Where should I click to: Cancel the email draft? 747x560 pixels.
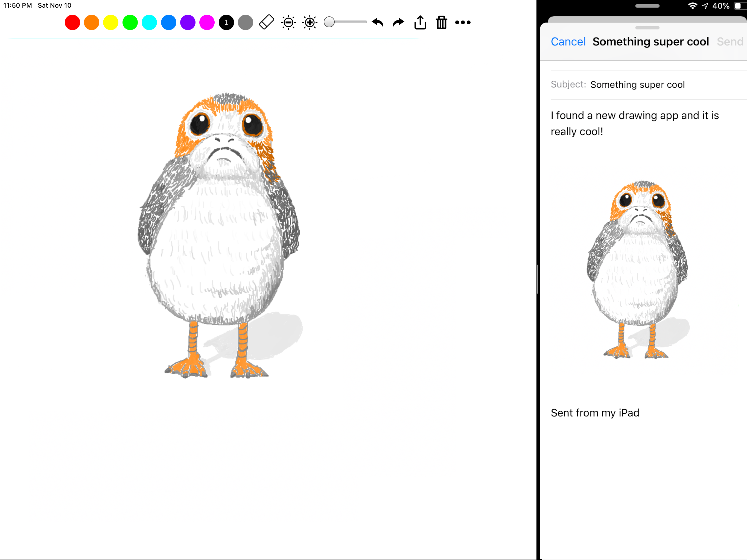tap(568, 42)
